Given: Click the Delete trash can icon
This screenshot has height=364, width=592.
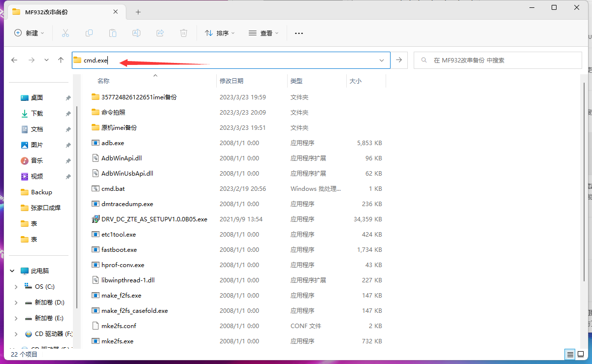Looking at the screenshot, I should [x=184, y=33].
